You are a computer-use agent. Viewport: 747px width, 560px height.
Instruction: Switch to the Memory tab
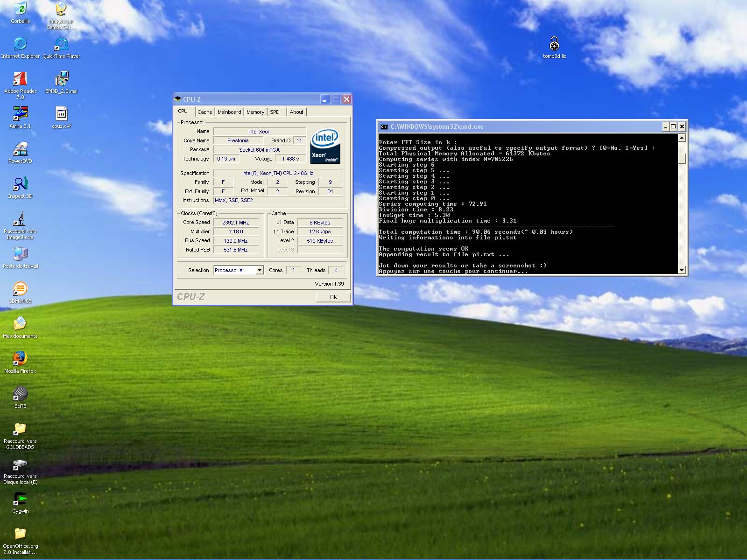(x=255, y=112)
